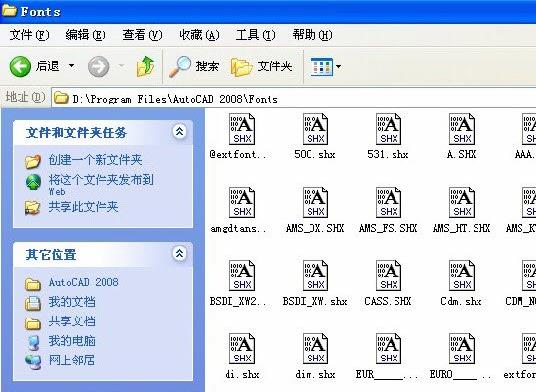Select the CASS.SHX file icon

pos(388,275)
